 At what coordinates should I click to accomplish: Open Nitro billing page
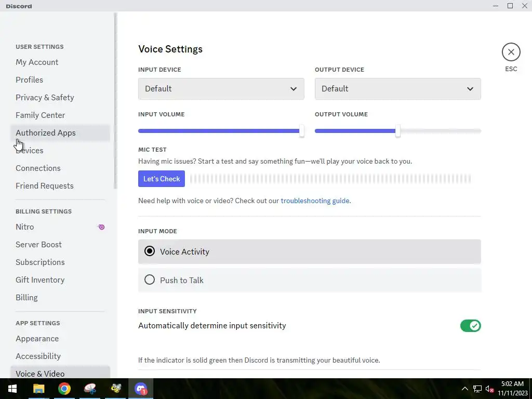(x=60, y=227)
